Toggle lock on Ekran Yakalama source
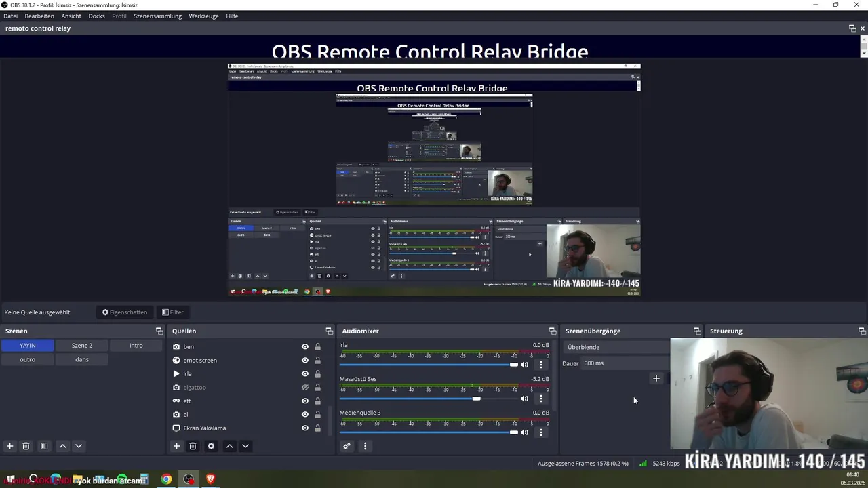This screenshot has height=488, width=868. tap(317, 428)
